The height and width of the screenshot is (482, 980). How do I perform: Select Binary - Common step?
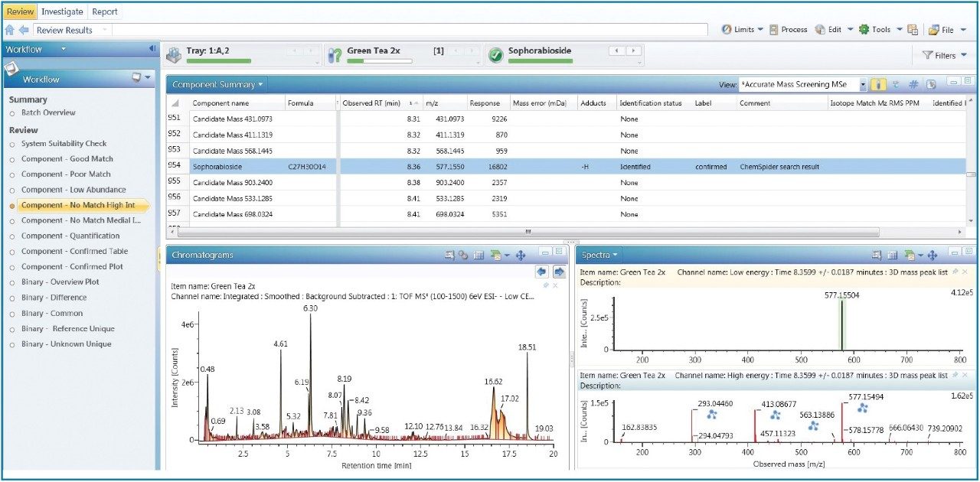coord(52,313)
